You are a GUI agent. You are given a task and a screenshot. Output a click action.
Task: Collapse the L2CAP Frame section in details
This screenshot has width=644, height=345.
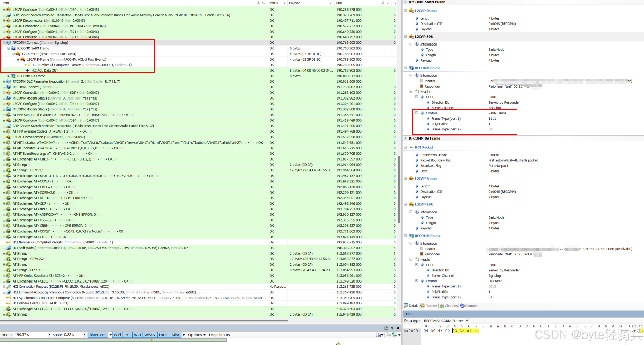(405, 11)
